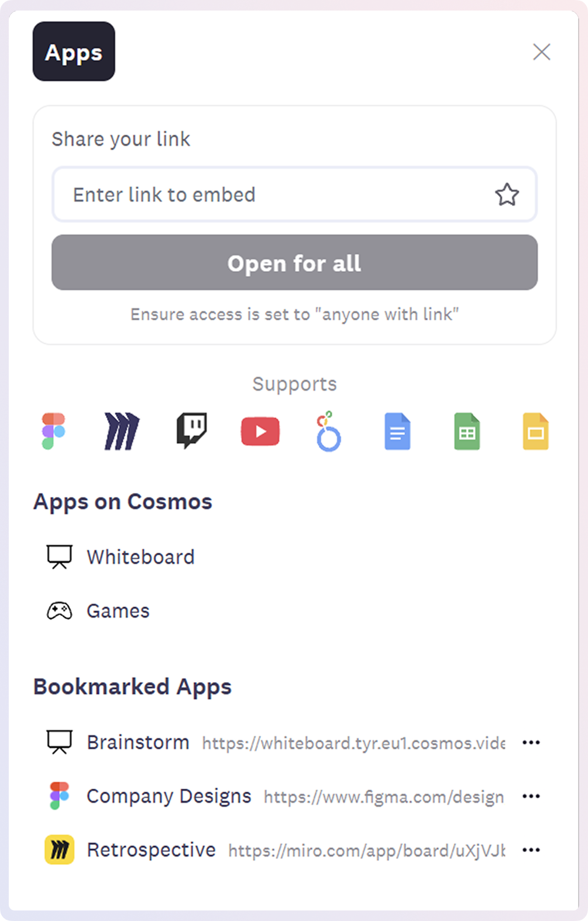Open the Games app
Viewport: 588px width, 921px height.
98,611
